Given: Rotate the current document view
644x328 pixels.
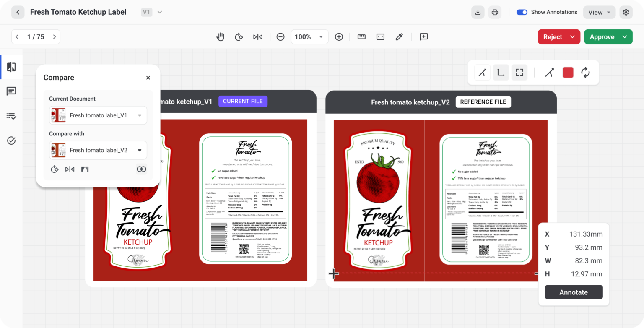Looking at the screenshot, I should (239, 36).
